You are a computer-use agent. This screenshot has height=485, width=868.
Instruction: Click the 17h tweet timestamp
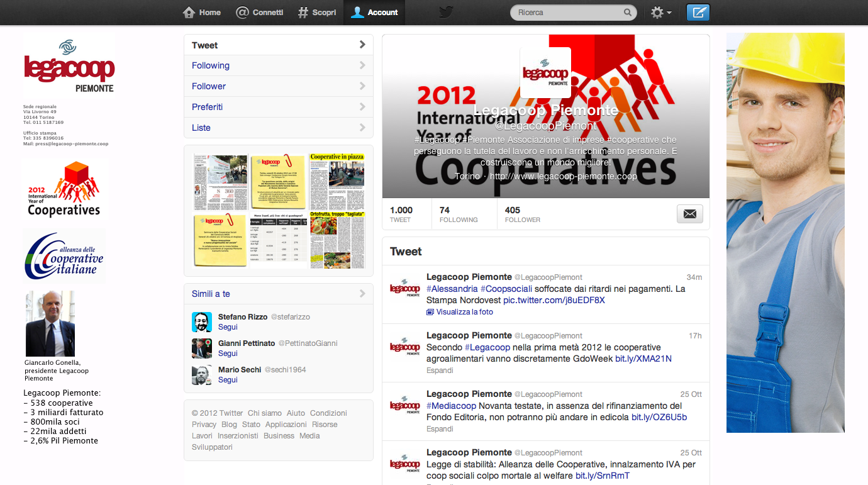coord(695,336)
